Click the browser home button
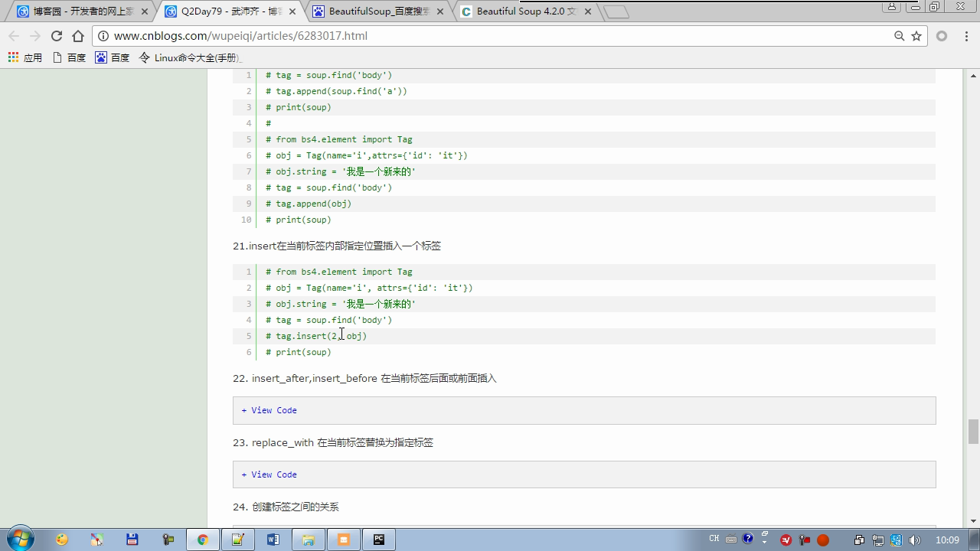 77,36
